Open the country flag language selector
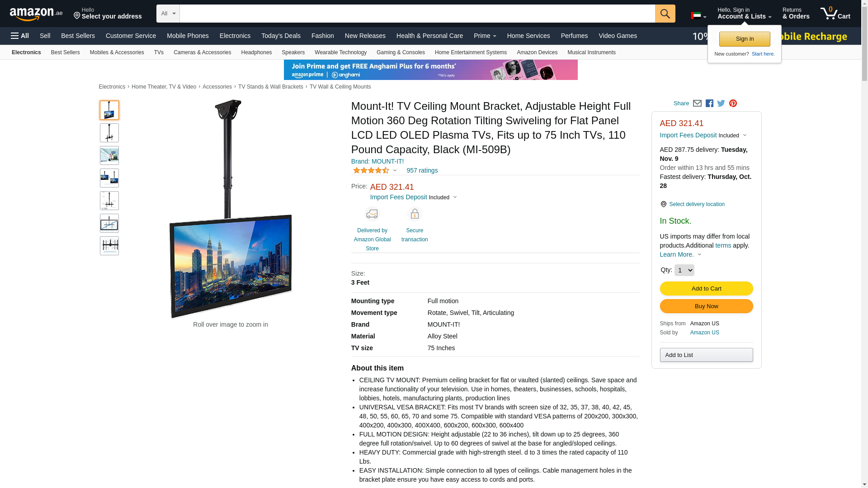The image size is (868, 488). [x=698, y=16]
